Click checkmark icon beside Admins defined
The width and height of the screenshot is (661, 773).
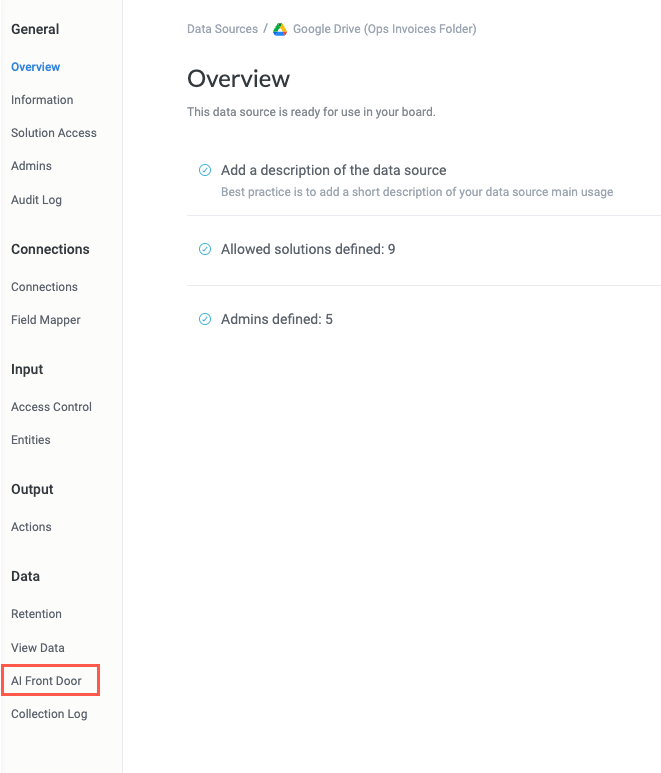click(x=205, y=319)
